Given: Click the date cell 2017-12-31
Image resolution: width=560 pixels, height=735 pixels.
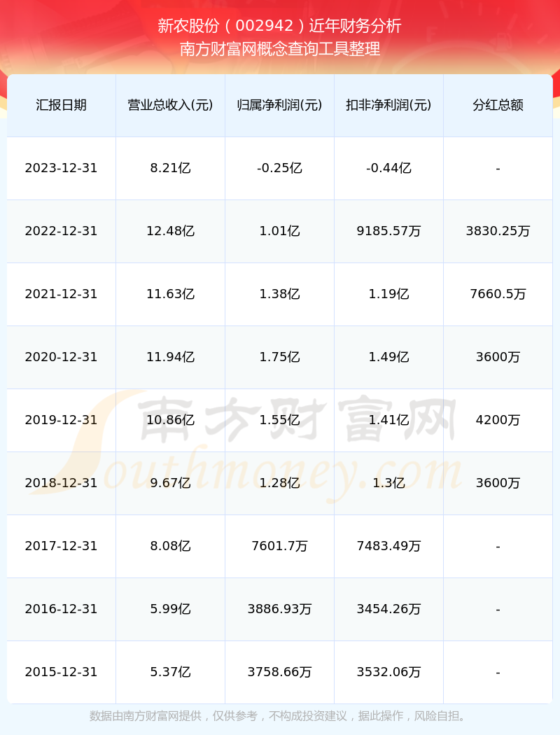Looking at the screenshot, I should (62, 546).
